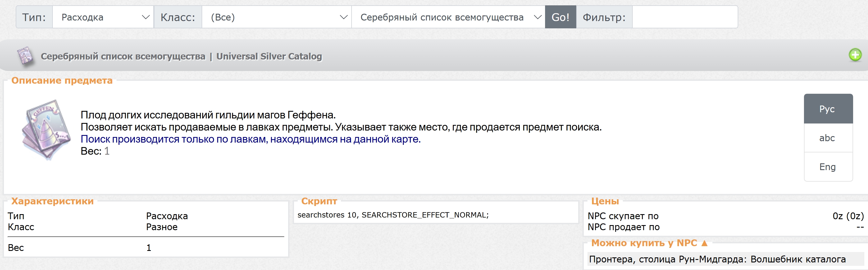Switch description to the abc tab
Screen dimensions: 868x270
[828, 138]
